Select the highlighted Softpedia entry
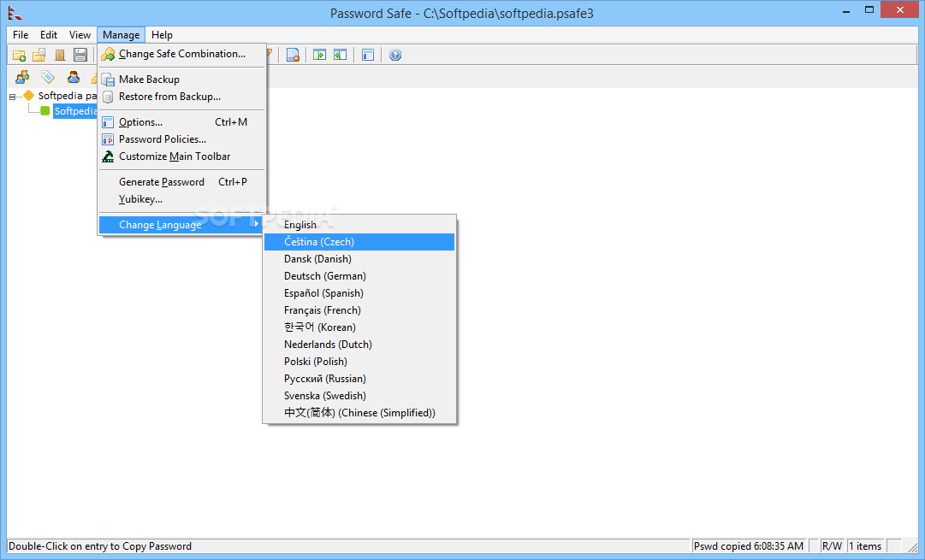Image resolution: width=925 pixels, height=560 pixels. pyautogui.click(x=75, y=111)
